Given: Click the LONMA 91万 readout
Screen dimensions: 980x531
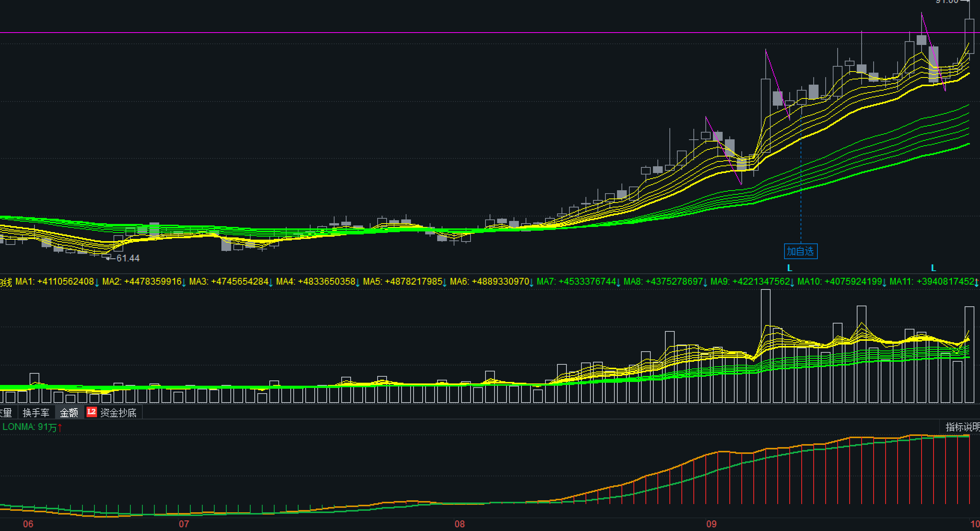Looking at the screenshot, I should click(29, 427).
